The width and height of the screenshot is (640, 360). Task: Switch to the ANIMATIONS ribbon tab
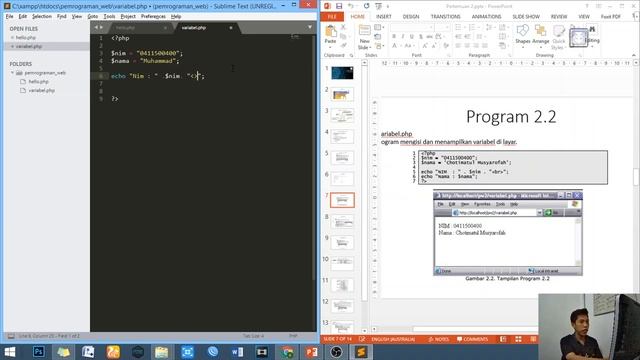click(486, 16)
